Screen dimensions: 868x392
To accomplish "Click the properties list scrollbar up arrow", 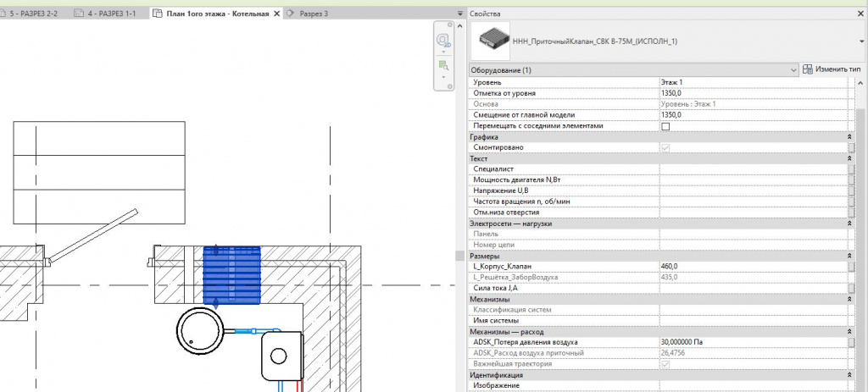I will pos(861,83).
